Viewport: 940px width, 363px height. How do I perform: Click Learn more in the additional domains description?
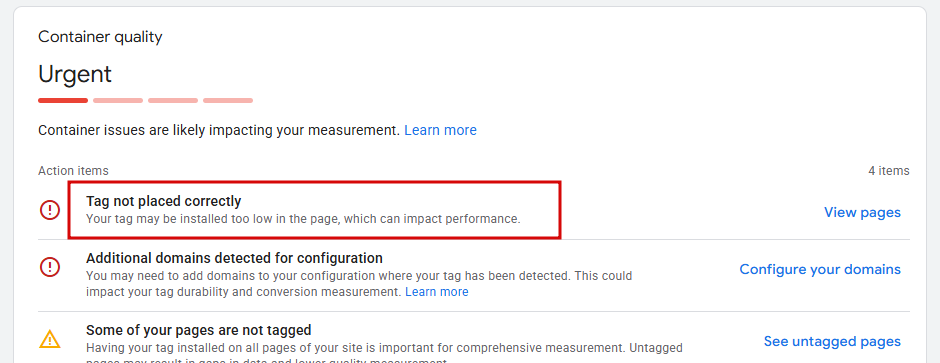(436, 292)
